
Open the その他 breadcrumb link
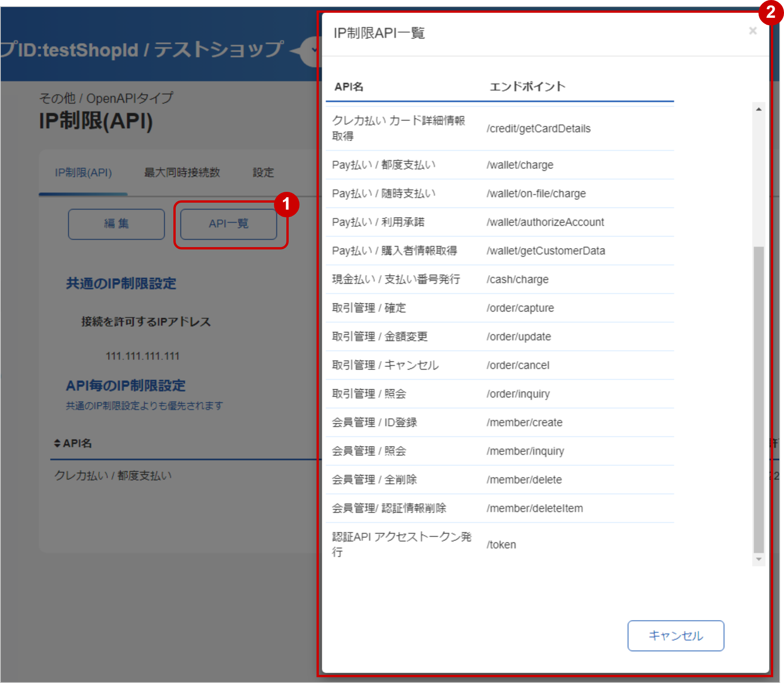(57, 98)
